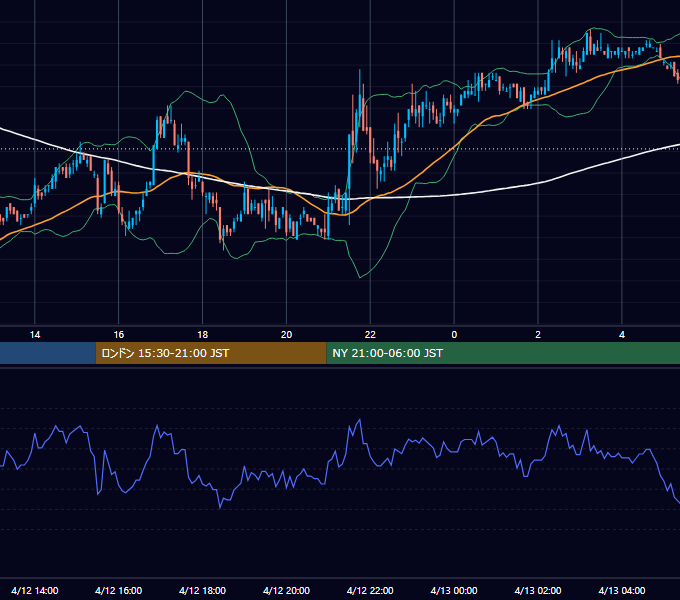The width and height of the screenshot is (680, 600).
Task: Click the '16' hour label on upper time axis
Action: [x=118, y=335]
